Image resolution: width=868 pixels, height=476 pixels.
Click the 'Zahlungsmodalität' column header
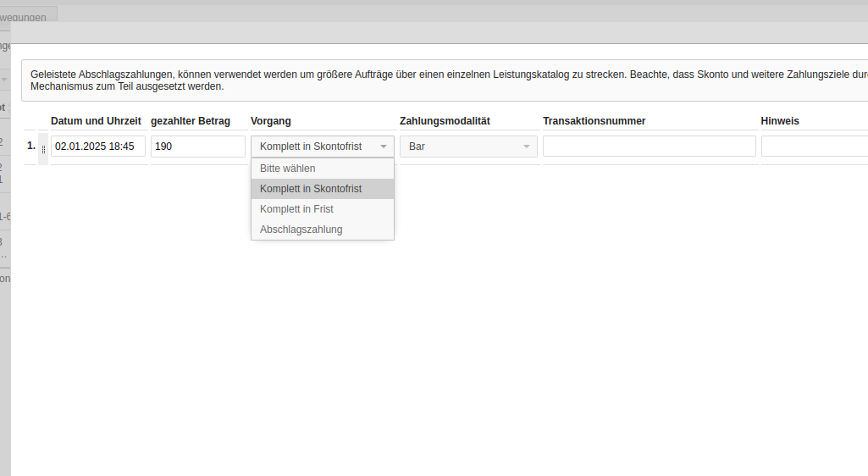click(445, 121)
